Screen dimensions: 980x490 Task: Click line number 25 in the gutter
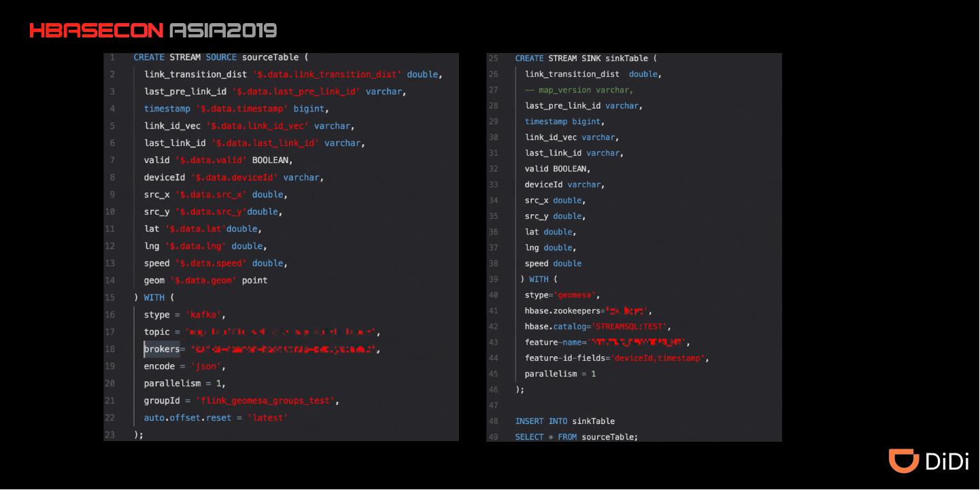coord(493,58)
